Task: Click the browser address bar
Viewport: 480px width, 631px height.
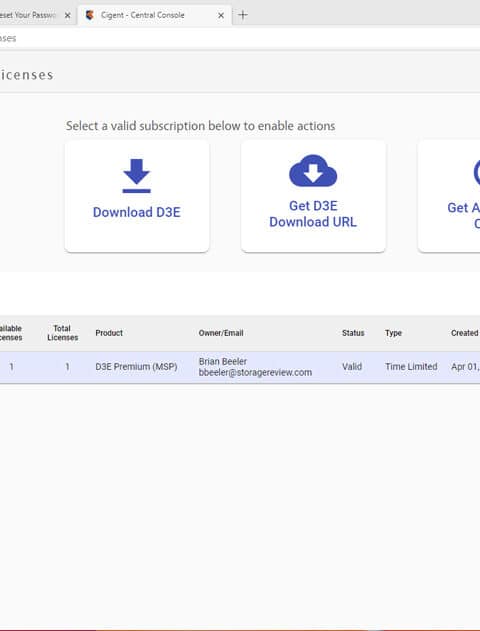Action: tap(240, 38)
